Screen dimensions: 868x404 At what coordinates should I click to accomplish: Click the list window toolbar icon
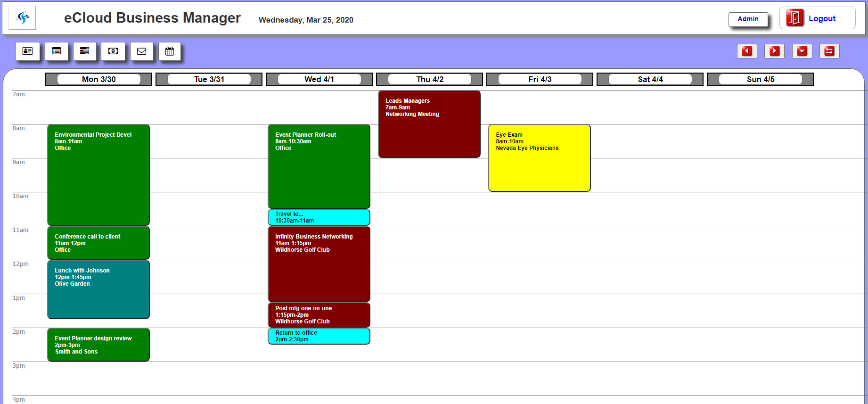coord(57,51)
